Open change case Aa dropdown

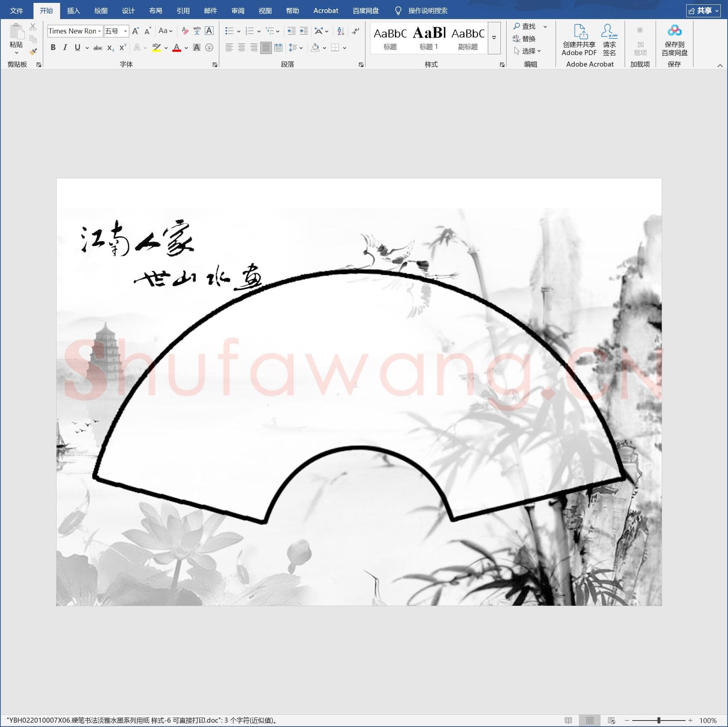click(165, 31)
